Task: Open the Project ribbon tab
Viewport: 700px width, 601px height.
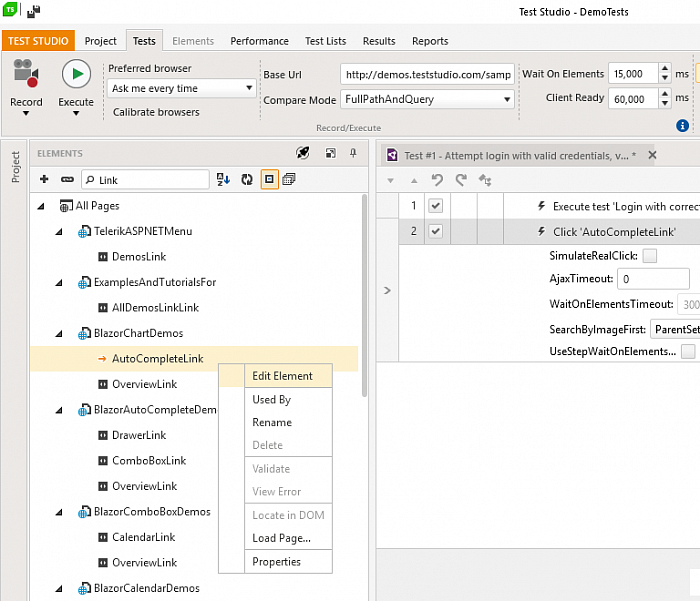Action: tap(100, 41)
